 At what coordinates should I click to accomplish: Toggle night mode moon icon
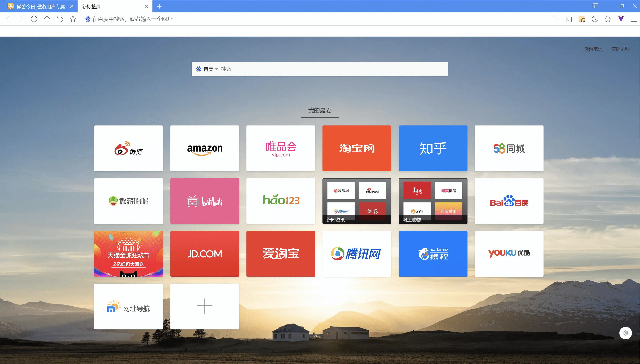pos(595,19)
